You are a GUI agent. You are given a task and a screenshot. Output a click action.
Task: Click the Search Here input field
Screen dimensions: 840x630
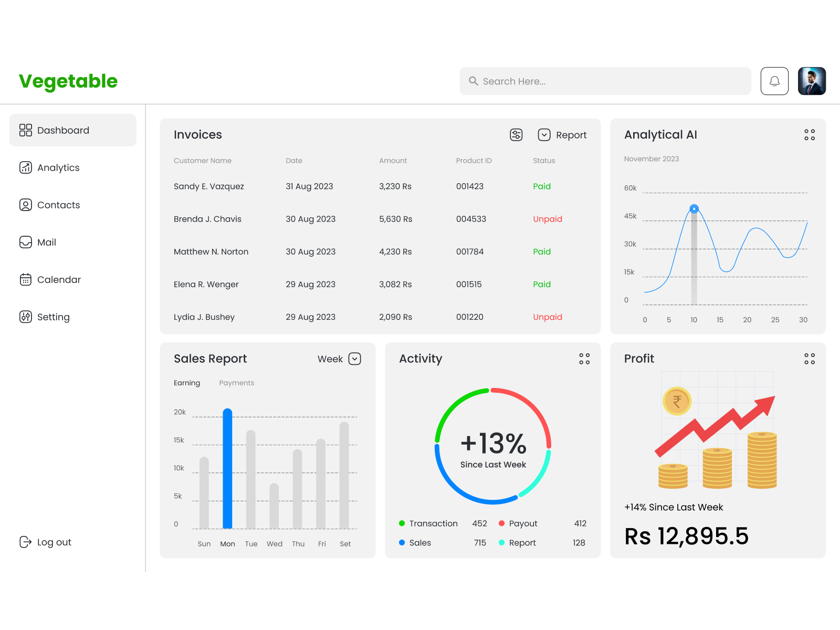(604, 81)
